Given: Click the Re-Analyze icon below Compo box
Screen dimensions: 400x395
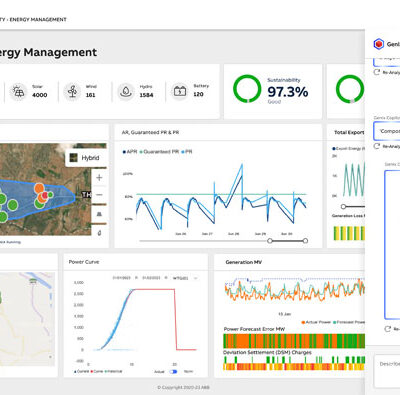Looking at the screenshot, I should coord(377,146).
